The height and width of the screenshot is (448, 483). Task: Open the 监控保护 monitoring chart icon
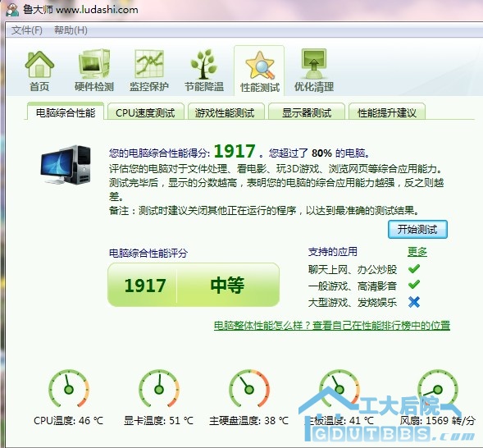149,64
